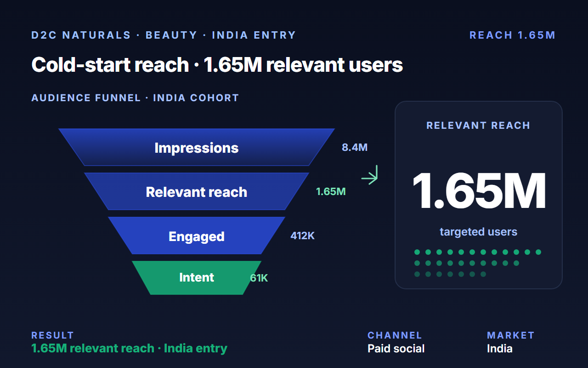Click the green 1.65M funnel value
588x368 pixels.
[x=331, y=191]
